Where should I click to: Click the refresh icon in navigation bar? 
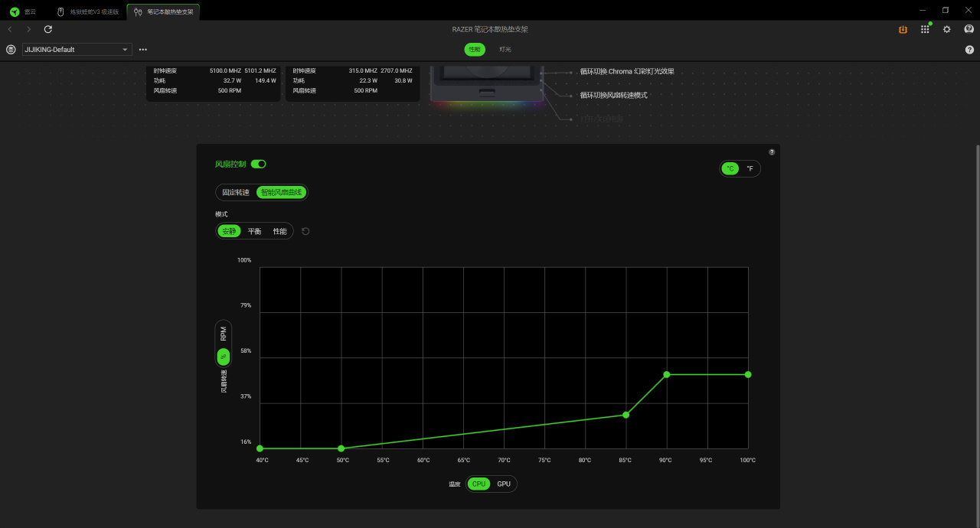48,29
